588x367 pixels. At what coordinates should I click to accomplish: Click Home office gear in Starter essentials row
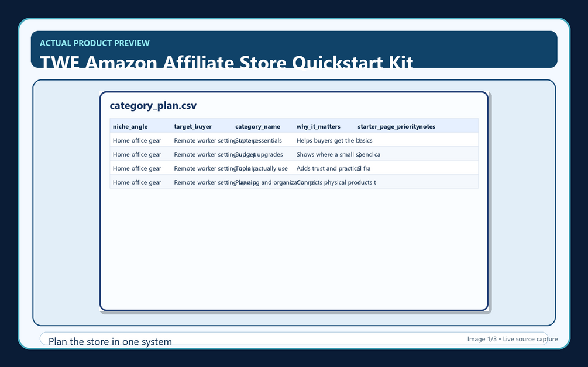(137, 140)
